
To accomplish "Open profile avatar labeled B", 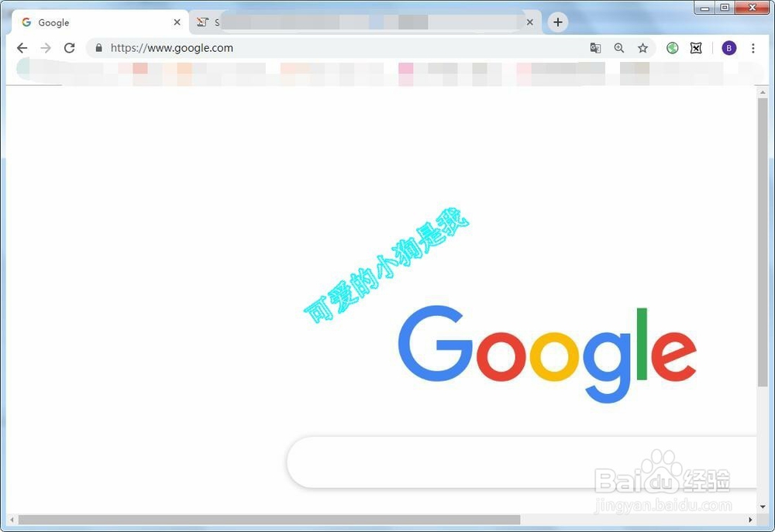I will [729, 48].
